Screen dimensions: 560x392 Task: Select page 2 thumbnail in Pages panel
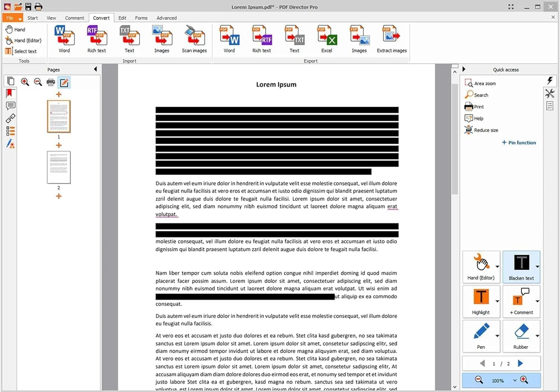58,167
